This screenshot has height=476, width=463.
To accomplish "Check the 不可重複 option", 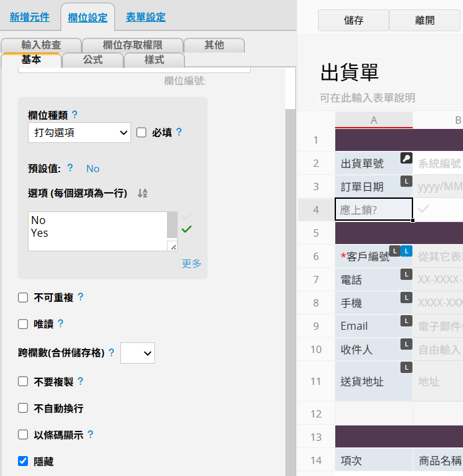I will tap(23, 298).
